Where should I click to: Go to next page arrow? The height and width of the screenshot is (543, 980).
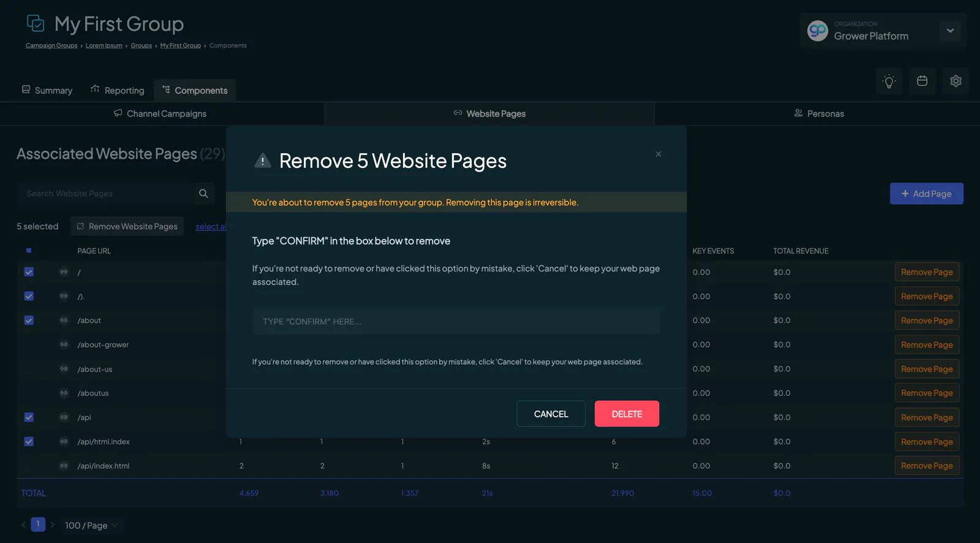pos(53,525)
